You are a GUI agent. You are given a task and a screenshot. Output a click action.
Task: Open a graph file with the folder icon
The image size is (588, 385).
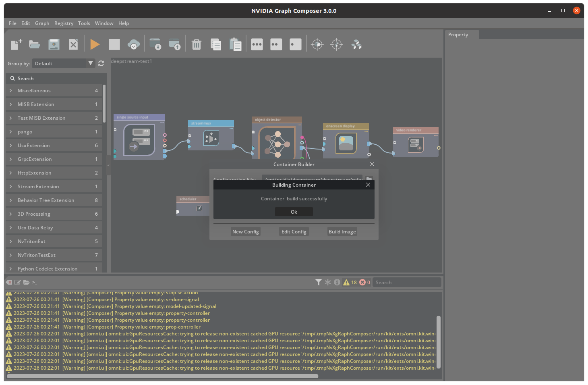(35, 44)
